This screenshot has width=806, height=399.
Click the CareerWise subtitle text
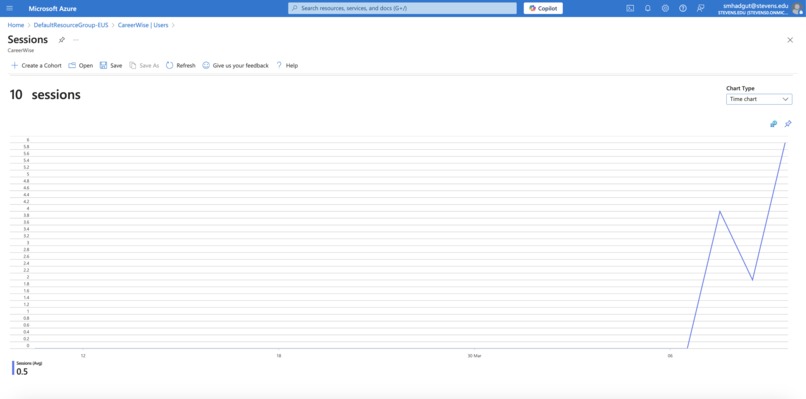click(21, 50)
